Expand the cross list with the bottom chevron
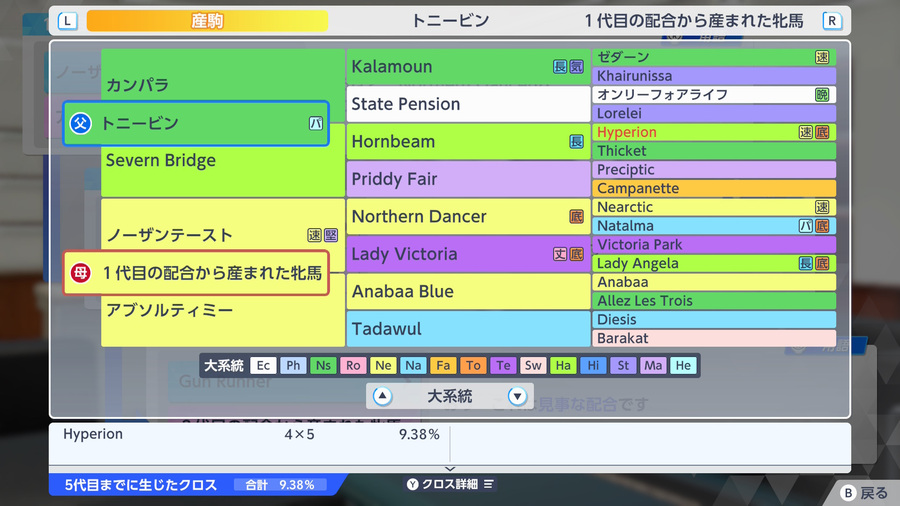 450,469
